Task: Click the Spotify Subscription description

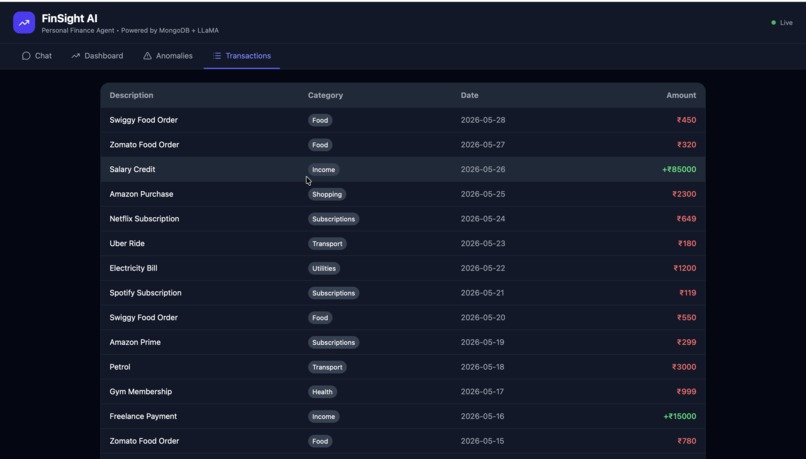Action: pyautogui.click(x=145, y=292)
